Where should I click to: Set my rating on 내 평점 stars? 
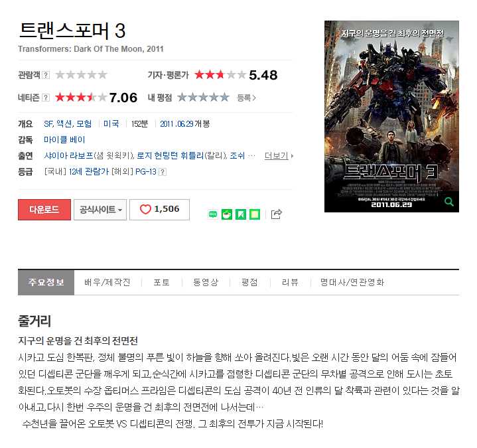coord(203,98)
